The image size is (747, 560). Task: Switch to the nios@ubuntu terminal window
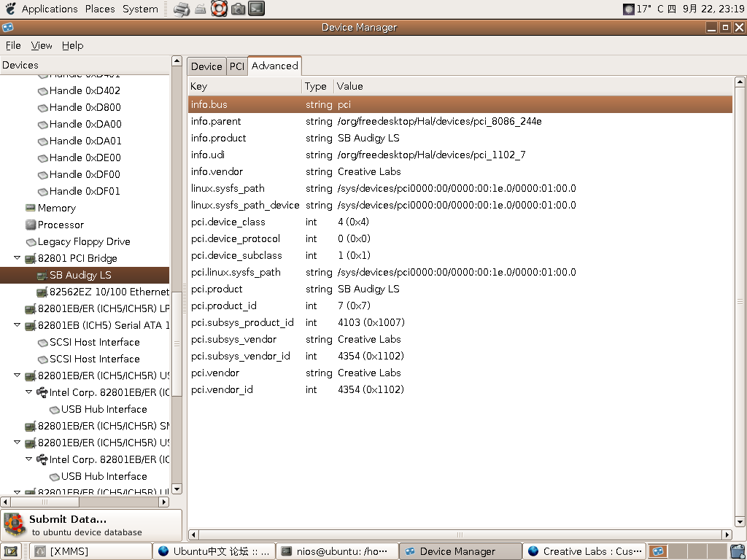pos(337,551)
